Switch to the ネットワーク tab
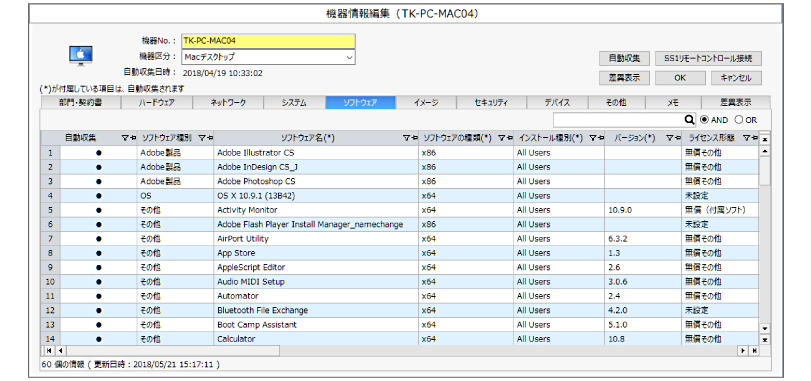Screen dimensions: 811x381 (228, 102)
